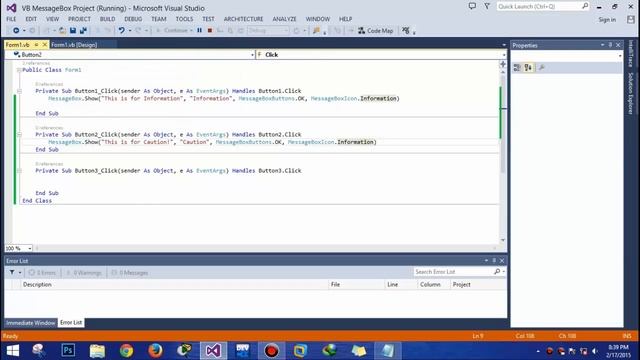Stop debugging with the red square icon

pyautogui.click(x=210, y=31)
